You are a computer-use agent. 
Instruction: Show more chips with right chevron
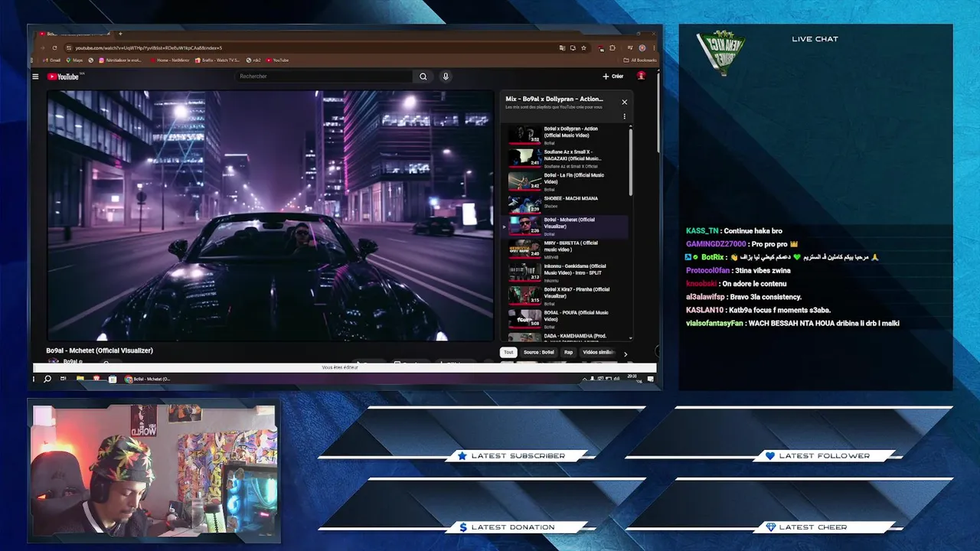click(x=626, y=354)
